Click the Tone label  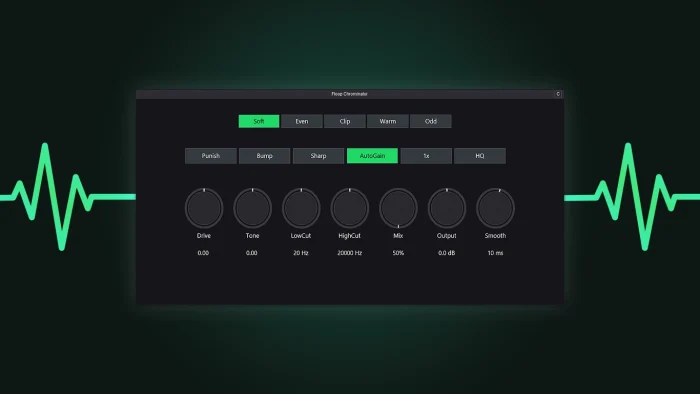253,236
